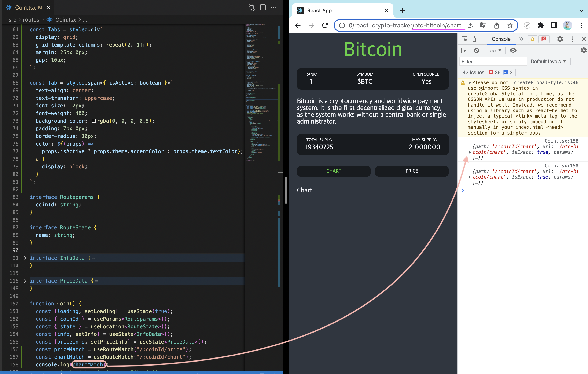Screen dimensions: 588x374
Task: Select the inspect element picker icon
Action: click(464, 39)
